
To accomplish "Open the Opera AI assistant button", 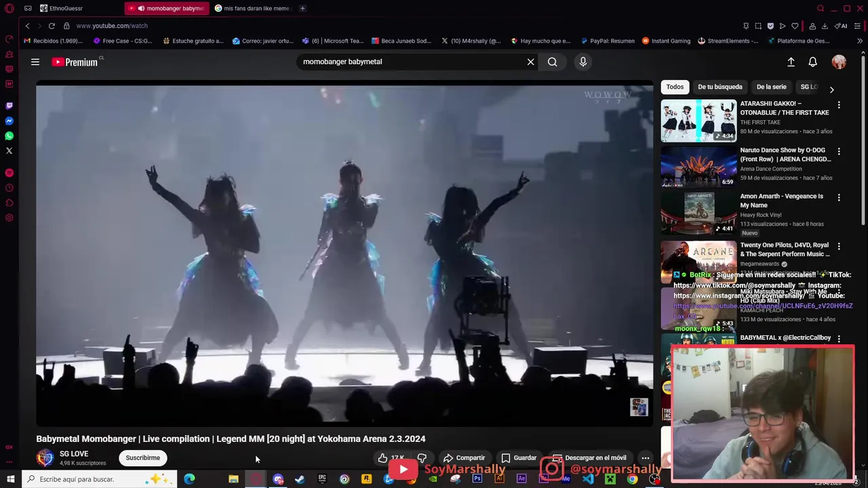I will (x=841, y=26).
